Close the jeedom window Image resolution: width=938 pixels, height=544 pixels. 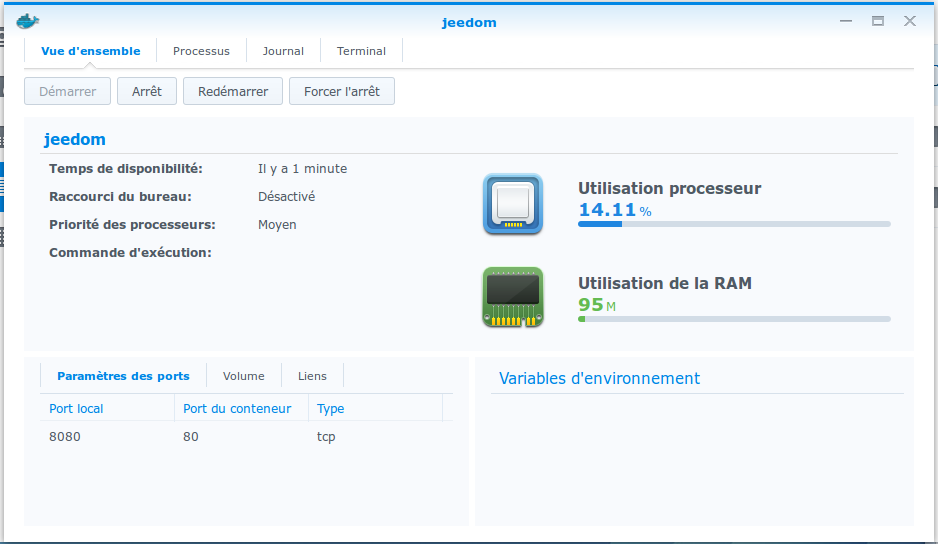pyautogui.click(x=910, y=21)
